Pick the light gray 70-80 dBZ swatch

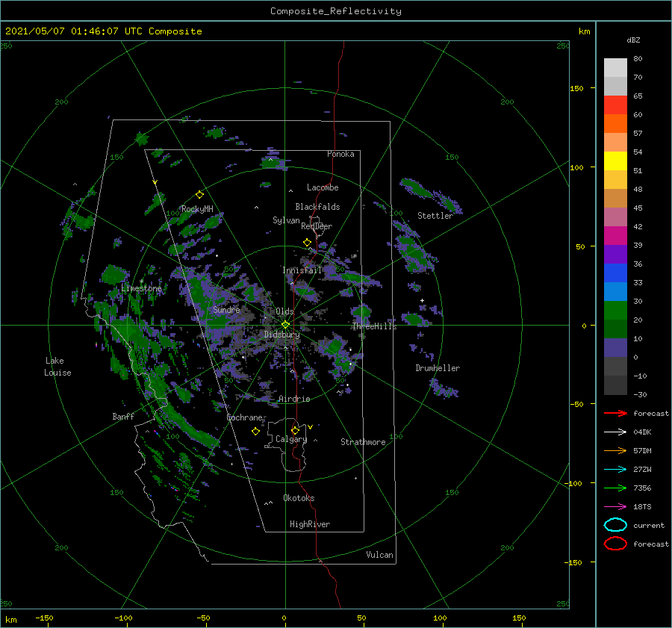tap(615, 67)
